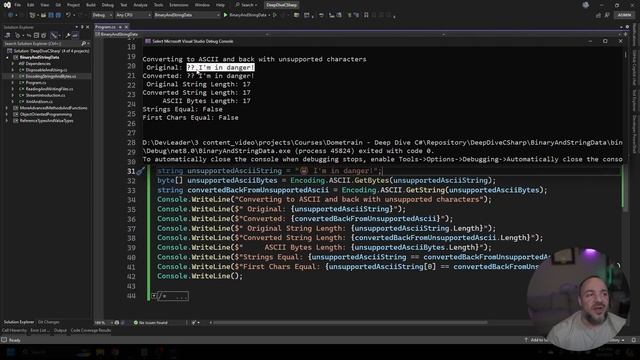Open the Tools menu

[158, 5]
